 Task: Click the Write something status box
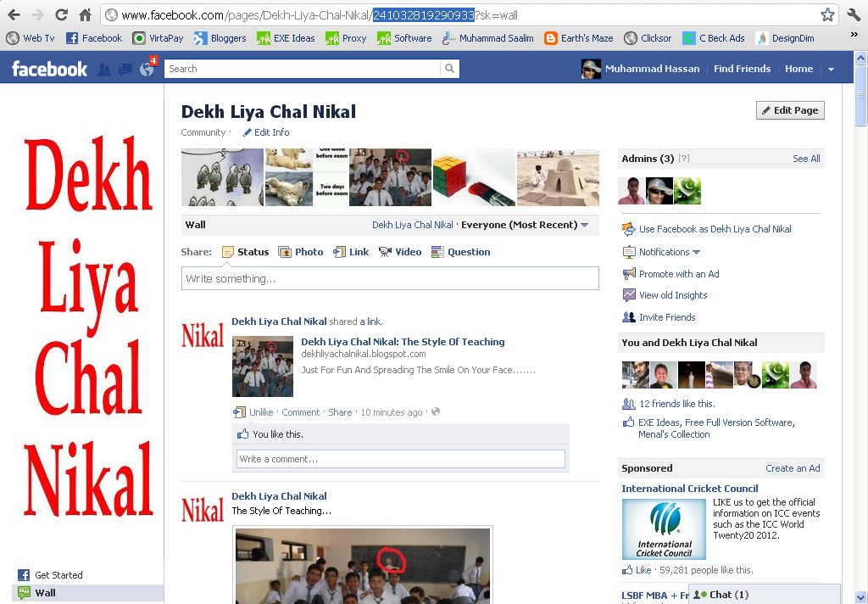click(390, 278)
